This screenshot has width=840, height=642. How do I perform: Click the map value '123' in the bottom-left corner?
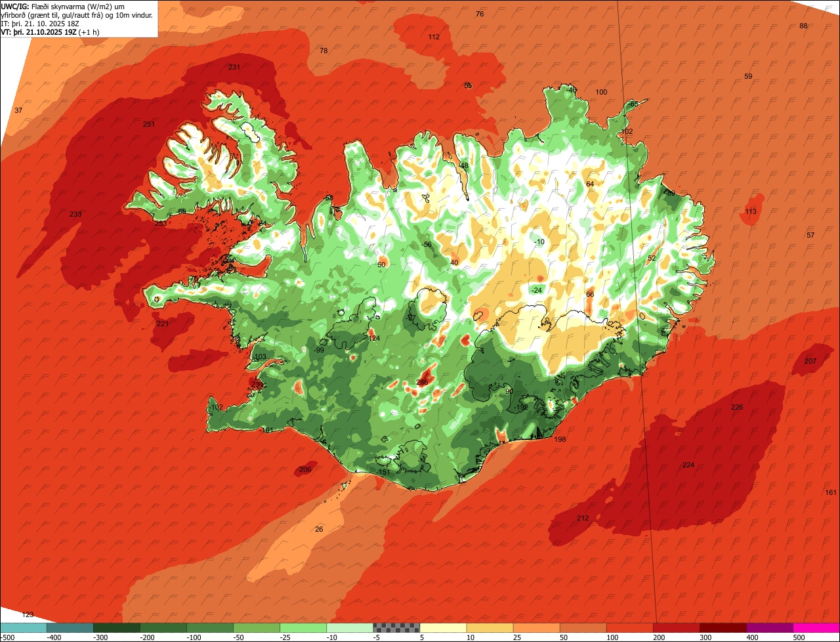[28, 614]
